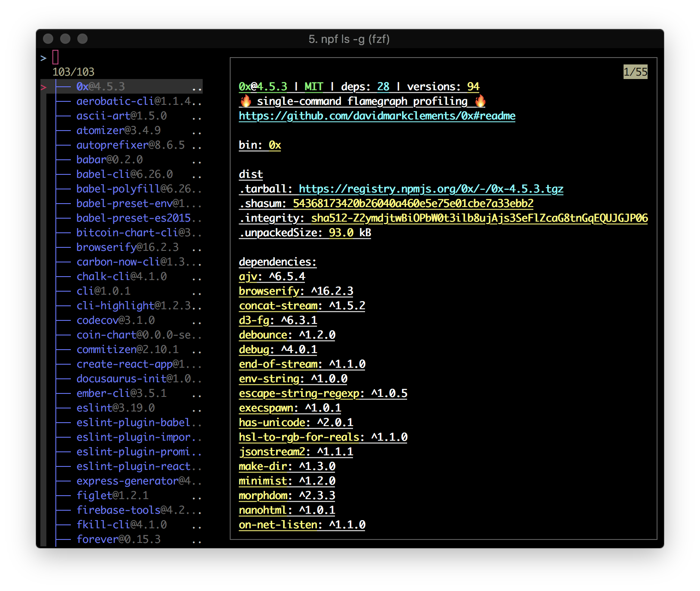
Task: Click the concat-stream dependency line
Action: (x=302, y=306)
